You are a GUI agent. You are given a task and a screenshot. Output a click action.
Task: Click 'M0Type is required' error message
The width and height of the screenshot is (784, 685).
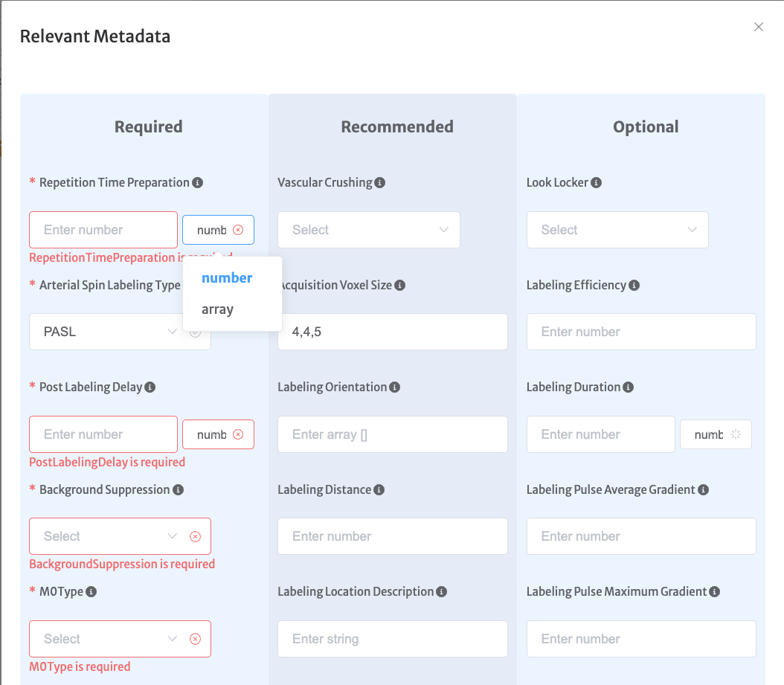coord(80,666)
